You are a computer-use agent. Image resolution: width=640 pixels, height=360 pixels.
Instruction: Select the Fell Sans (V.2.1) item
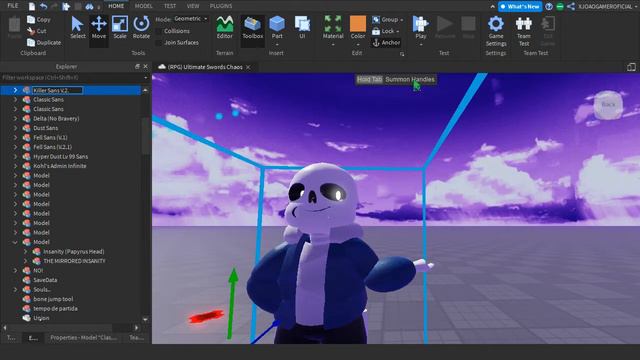pyautogui.click(x=52, y=147)
